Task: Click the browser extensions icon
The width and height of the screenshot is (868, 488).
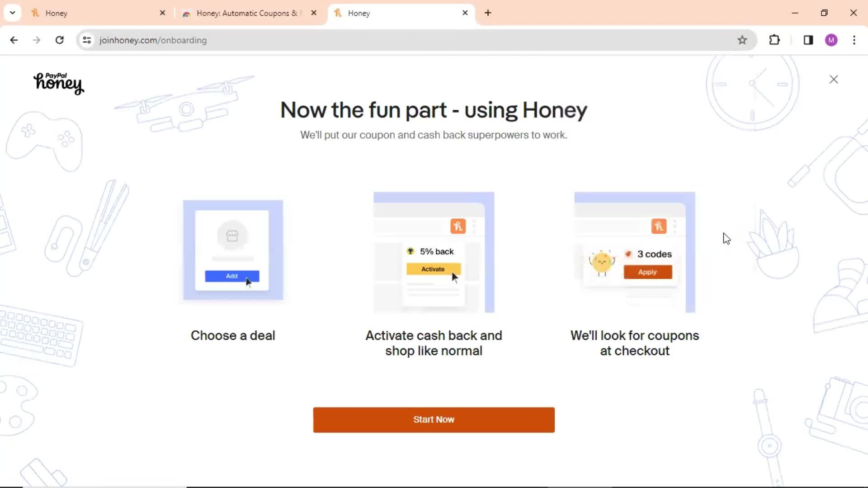Action: 774,40
